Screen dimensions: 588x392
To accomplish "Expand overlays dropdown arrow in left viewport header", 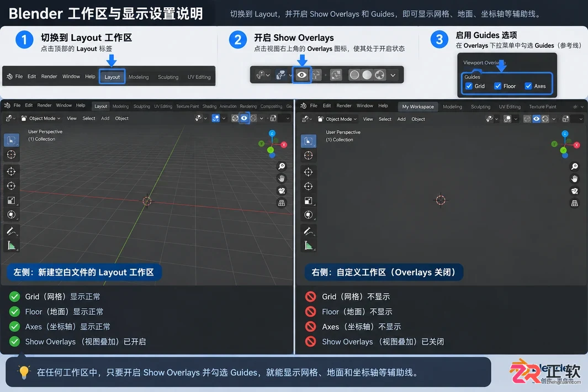I will pyautogui.click(x=261, y=119).
